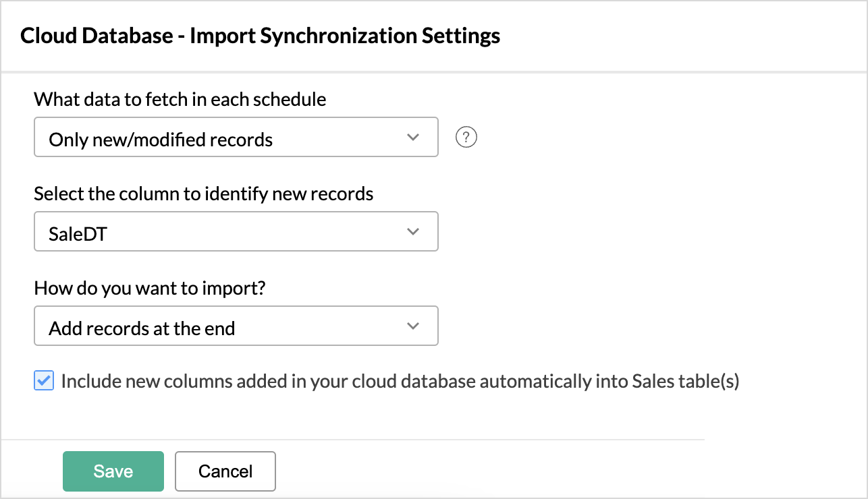Click the blue checkmark icon
The width and height of the screenshot is (868, 499).
[x=44, y=382]
